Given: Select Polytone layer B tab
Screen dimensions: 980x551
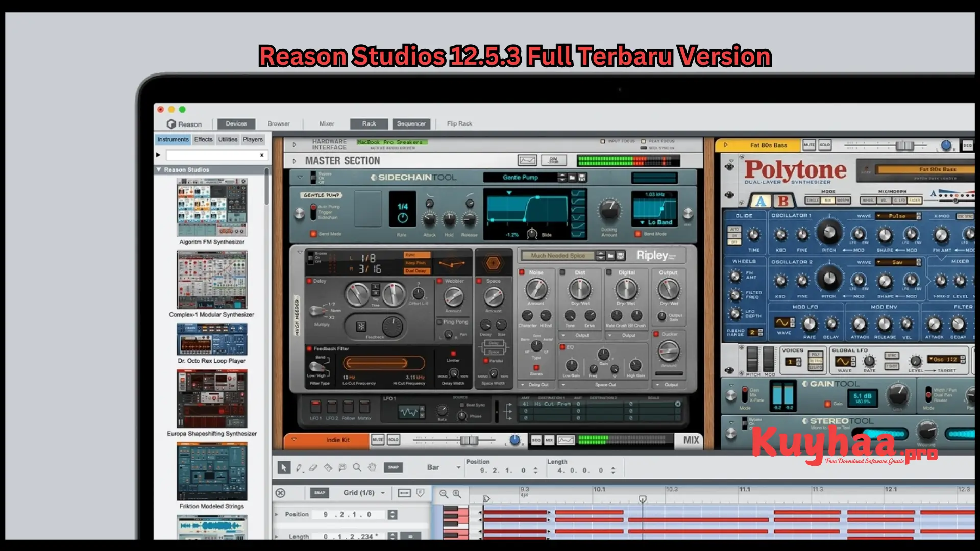Looking at the screenshot, I should (x=783, y=201).
